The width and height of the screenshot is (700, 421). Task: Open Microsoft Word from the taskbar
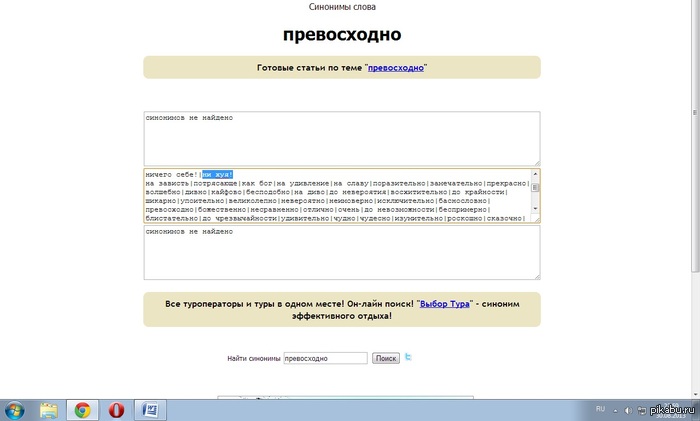(150, 410)
